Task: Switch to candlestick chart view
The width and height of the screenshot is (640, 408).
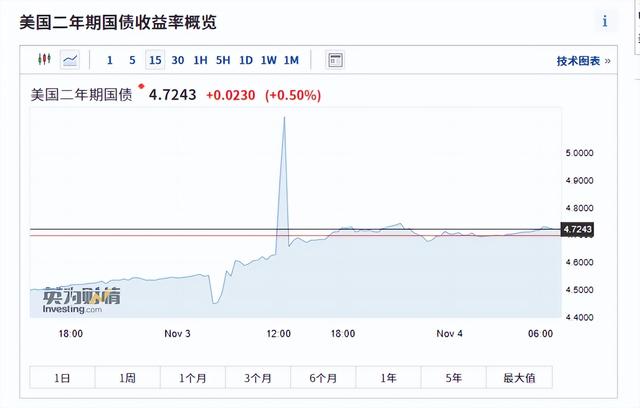Action: click(x=44, y=60)
